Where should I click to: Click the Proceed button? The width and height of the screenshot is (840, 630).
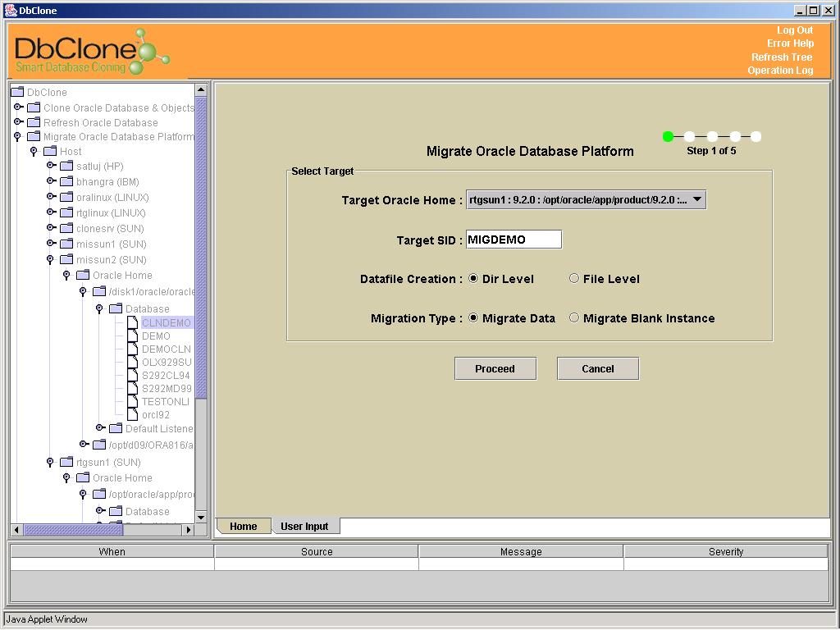[495, 368]
